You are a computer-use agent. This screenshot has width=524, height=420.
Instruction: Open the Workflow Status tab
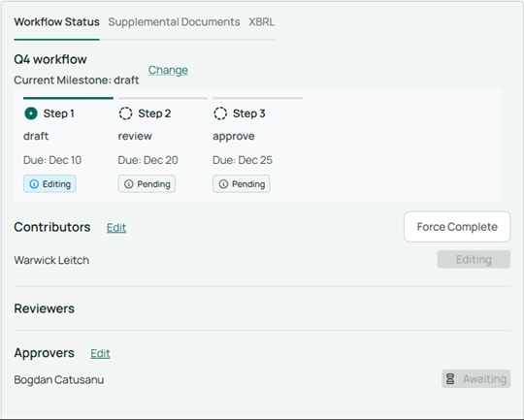click(56, 22)
